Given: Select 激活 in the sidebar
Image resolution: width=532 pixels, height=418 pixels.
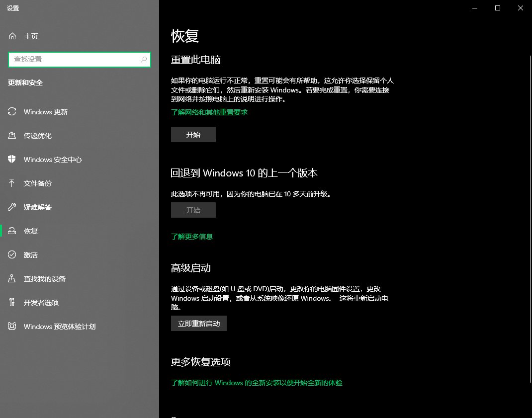Looking at the screenshot, I should [80, 255].
